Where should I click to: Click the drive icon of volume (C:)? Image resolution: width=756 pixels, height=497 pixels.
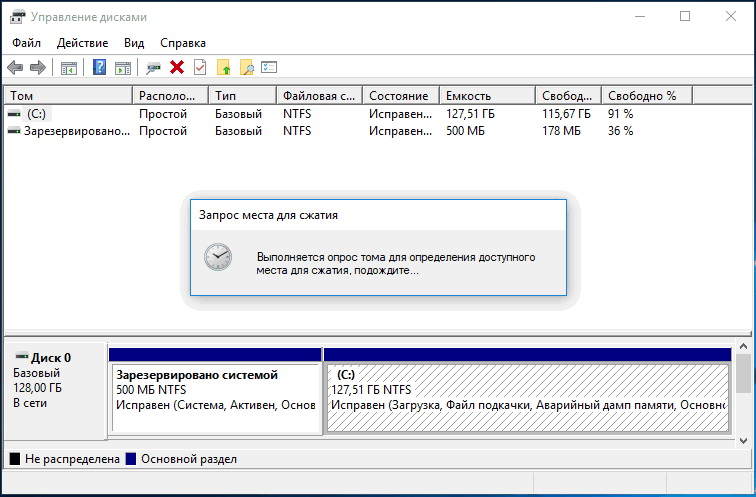click(14, 114)
